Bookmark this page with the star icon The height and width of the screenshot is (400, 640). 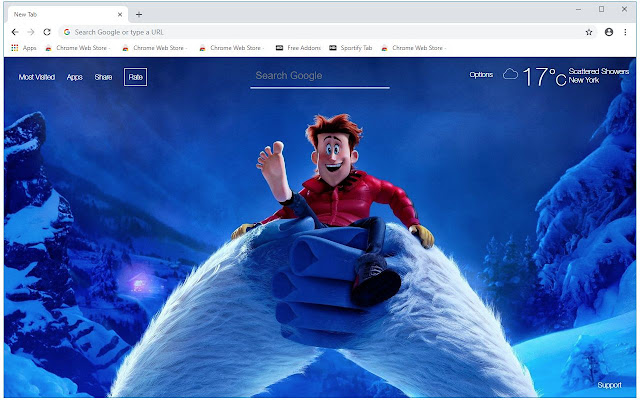click(589, 32)
